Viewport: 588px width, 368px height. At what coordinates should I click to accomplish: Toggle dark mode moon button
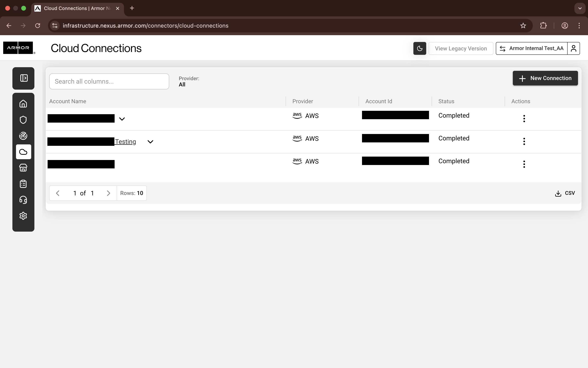click(420, 48)
